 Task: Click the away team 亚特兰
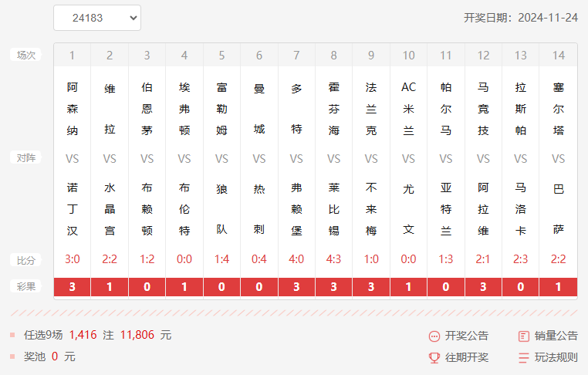tap(445, 209)
